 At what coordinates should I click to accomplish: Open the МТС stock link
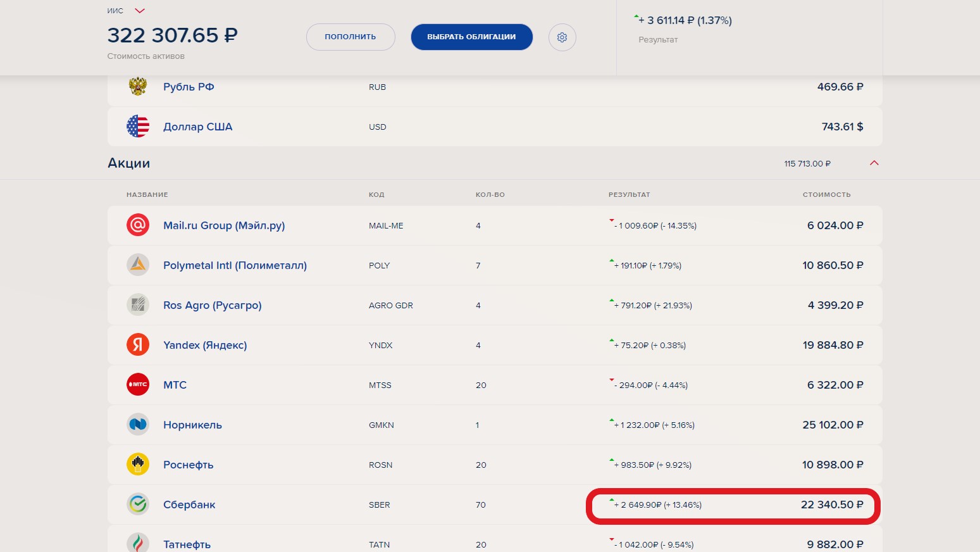click(175, 385)
